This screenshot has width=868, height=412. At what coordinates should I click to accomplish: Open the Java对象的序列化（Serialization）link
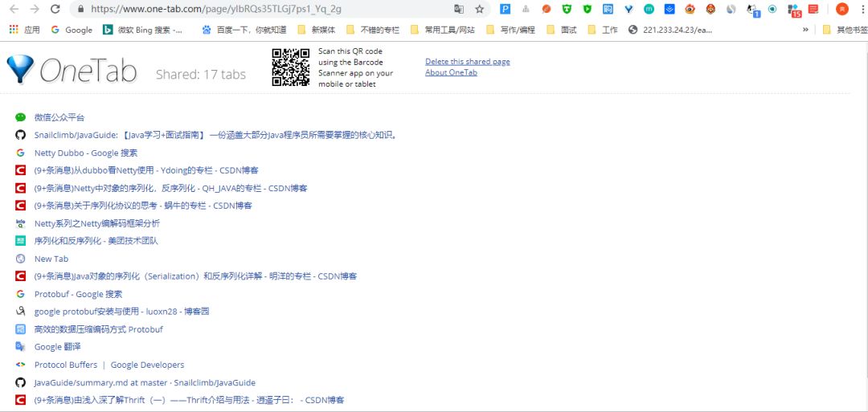(195, 276)
